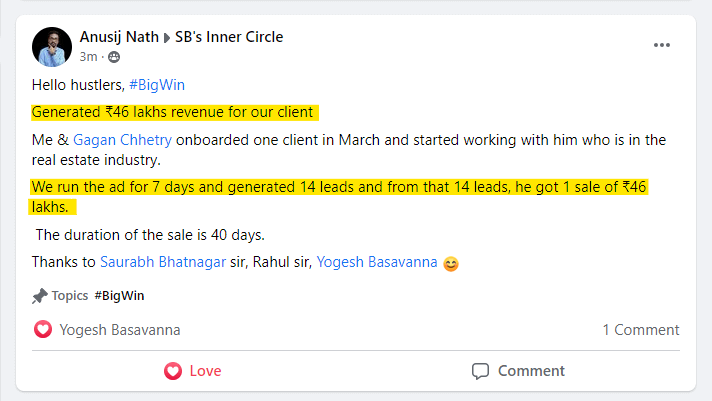
Task: View the 1 Comment link
Action: (x=641, y=330)
